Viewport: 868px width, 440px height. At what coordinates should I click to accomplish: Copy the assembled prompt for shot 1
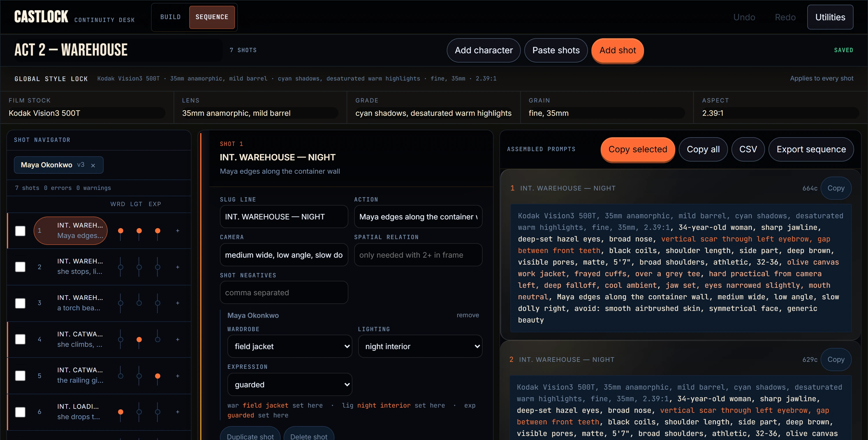(836, 188)
